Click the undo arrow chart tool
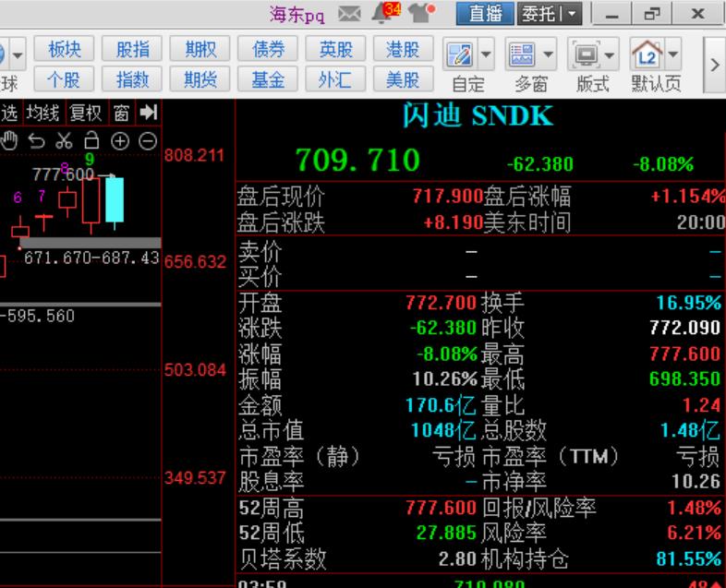The width and height of the screenshot is (726, 588). click(36, 140)
